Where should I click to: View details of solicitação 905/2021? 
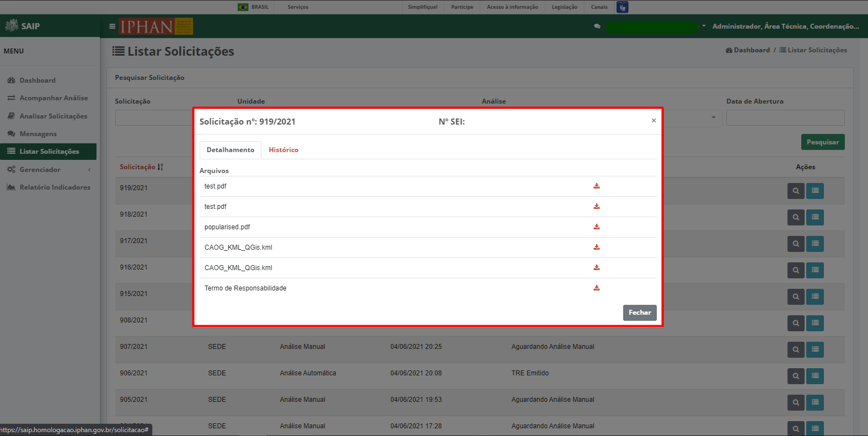(796, 403)
